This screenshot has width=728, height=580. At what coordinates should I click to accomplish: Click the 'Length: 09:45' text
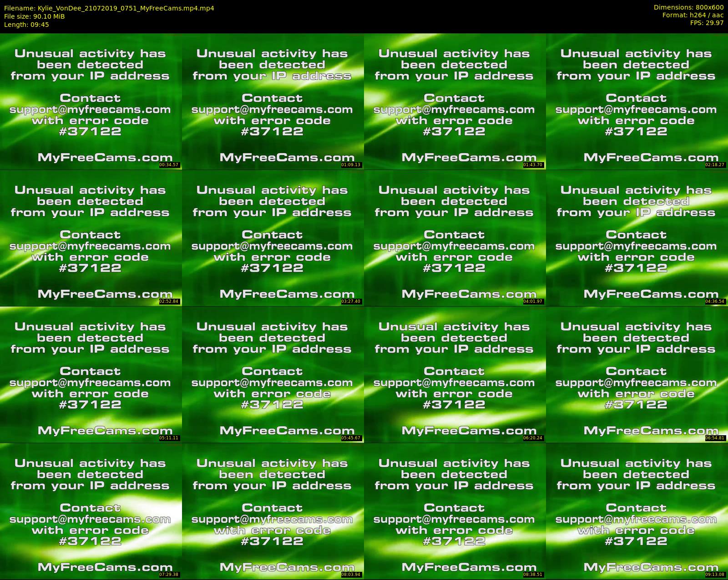click(26, 25)
